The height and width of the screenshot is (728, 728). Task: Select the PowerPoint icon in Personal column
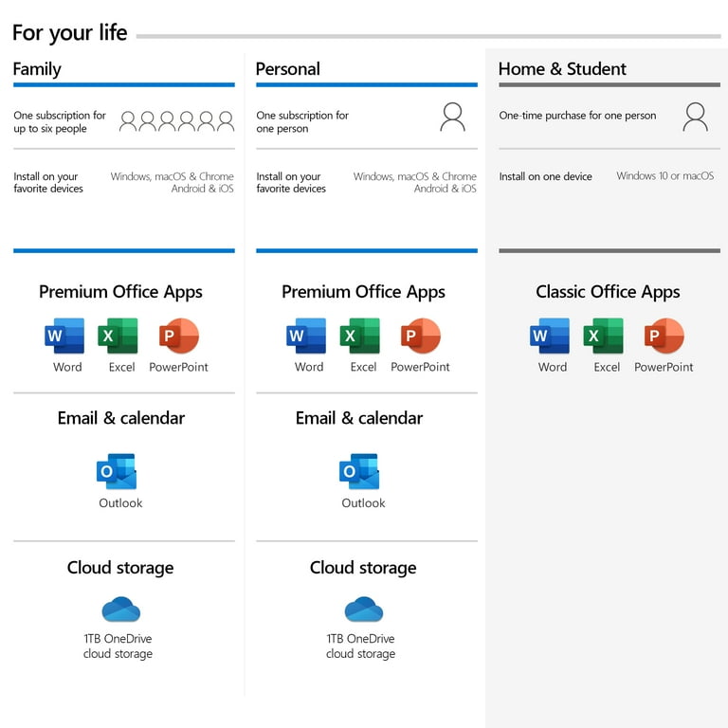421,337
